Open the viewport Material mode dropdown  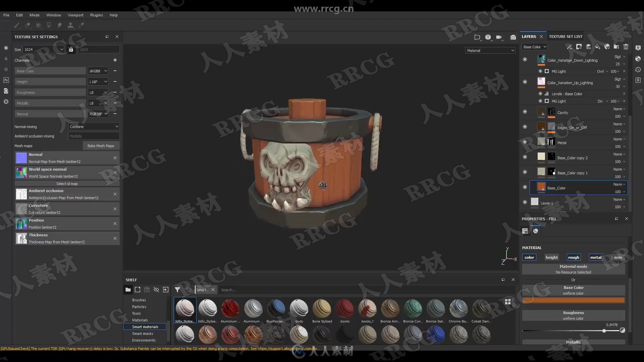tap(490, 51)
